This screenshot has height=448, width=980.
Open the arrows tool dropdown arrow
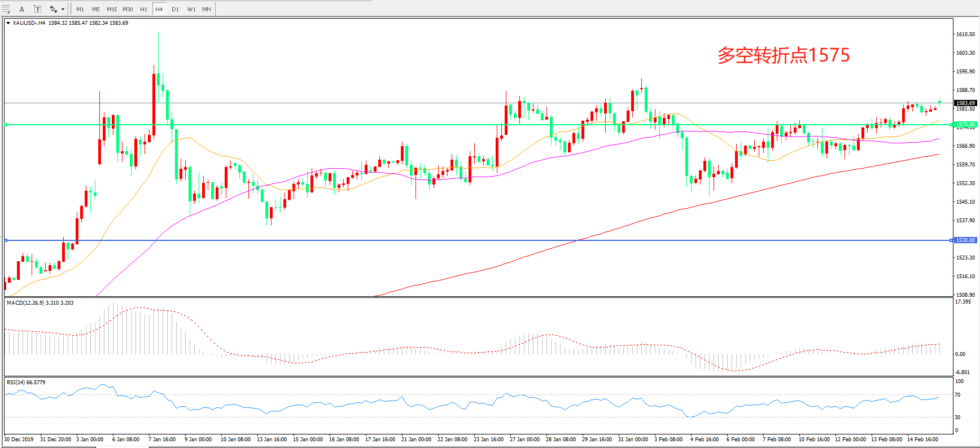tap(63, 9)
